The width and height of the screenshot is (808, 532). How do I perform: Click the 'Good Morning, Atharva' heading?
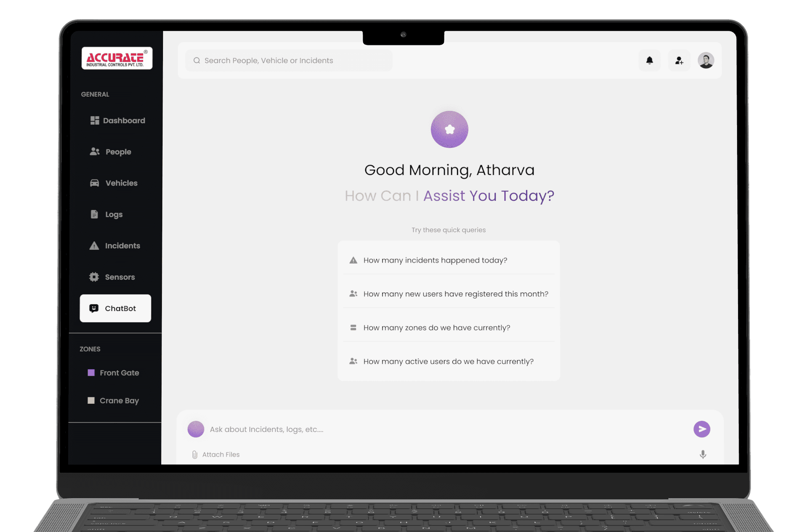pyautogui.click(x=449, y=170)
